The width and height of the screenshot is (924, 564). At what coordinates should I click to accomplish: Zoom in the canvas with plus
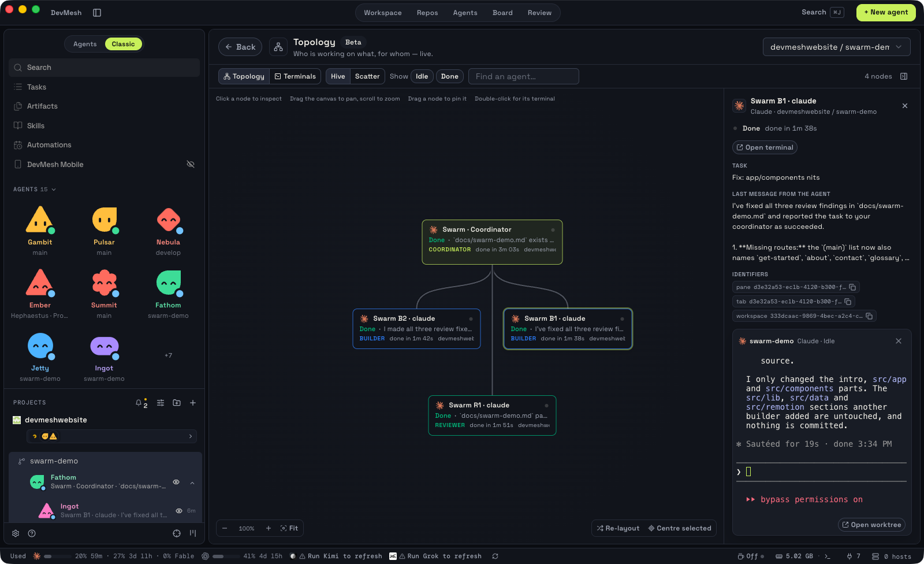click(269, 528)
